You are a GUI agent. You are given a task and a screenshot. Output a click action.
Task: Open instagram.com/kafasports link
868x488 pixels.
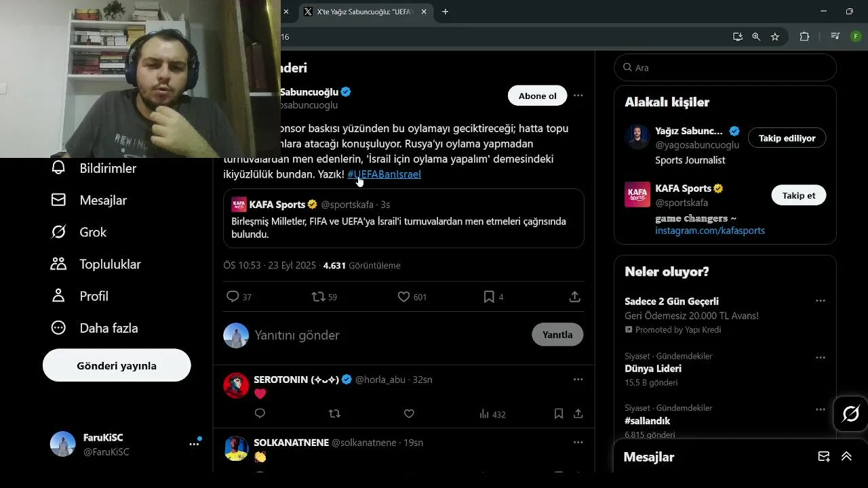coord(710,230)
